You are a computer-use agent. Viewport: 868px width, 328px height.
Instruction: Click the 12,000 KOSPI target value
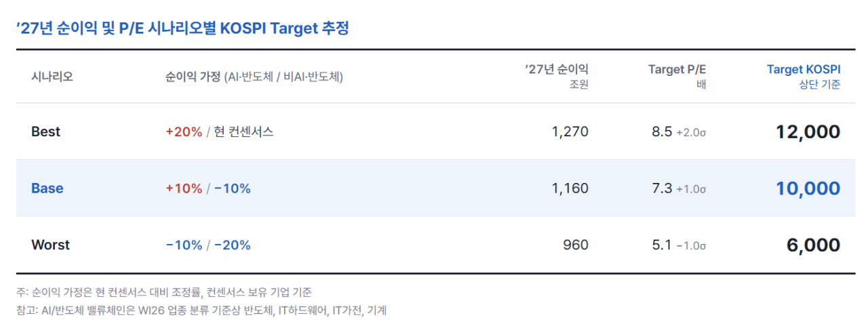coord(808,131)
